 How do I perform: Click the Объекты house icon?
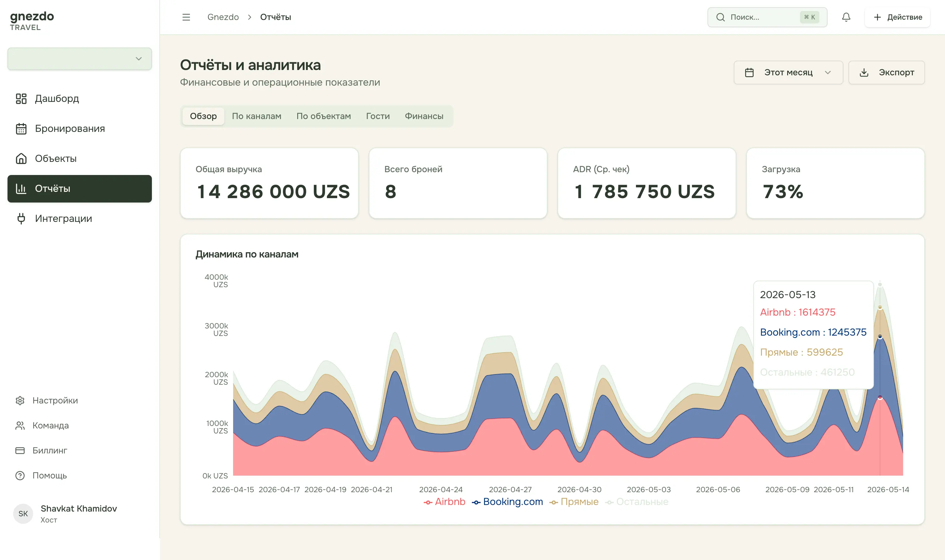pos(21,158)
